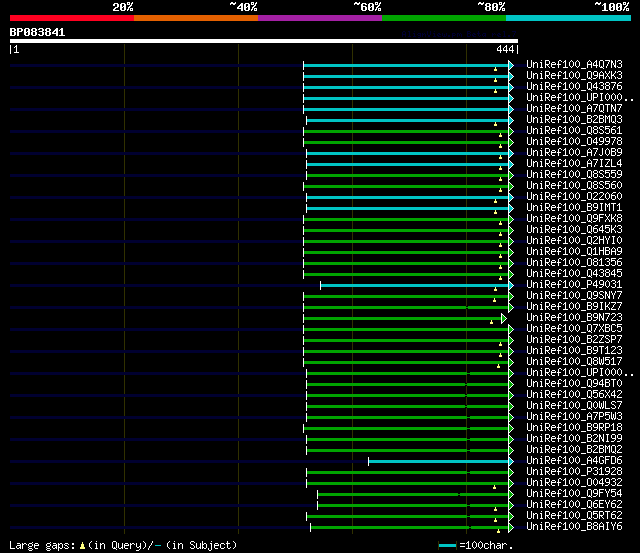Click the UniRef100_A4GFD6 label
Screen dimensions: 640x553
573,460
